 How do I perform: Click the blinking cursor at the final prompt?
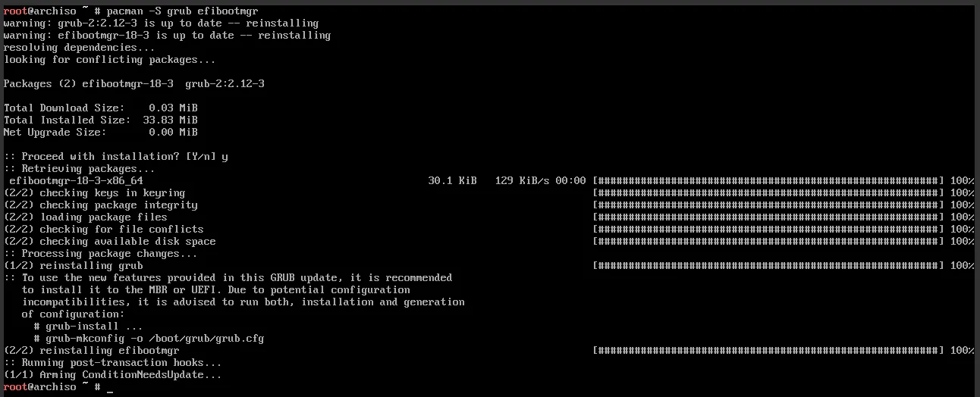pos(110,390)
